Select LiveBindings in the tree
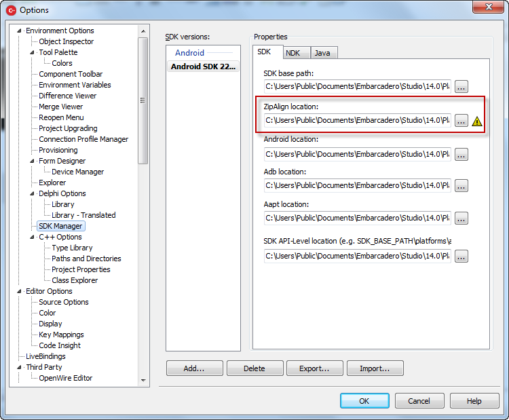The height and width of the screenshot is (420, 509). pyautogui.click(x=45, y=356)
